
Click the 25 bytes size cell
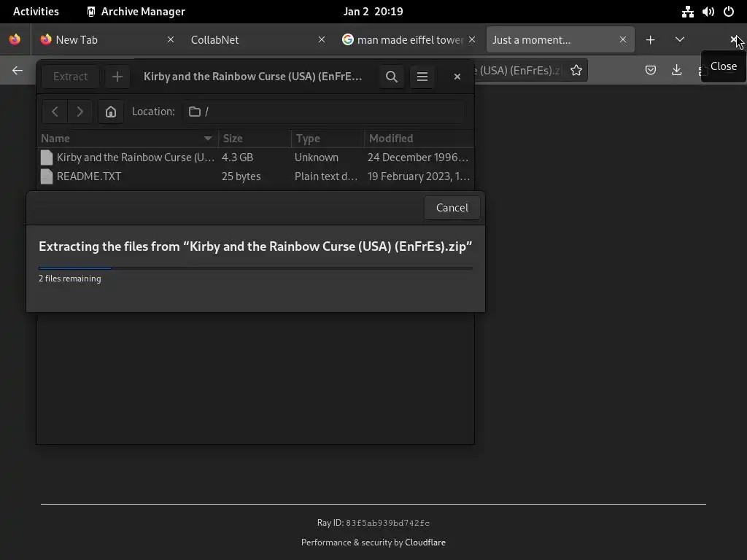point(241,176)
